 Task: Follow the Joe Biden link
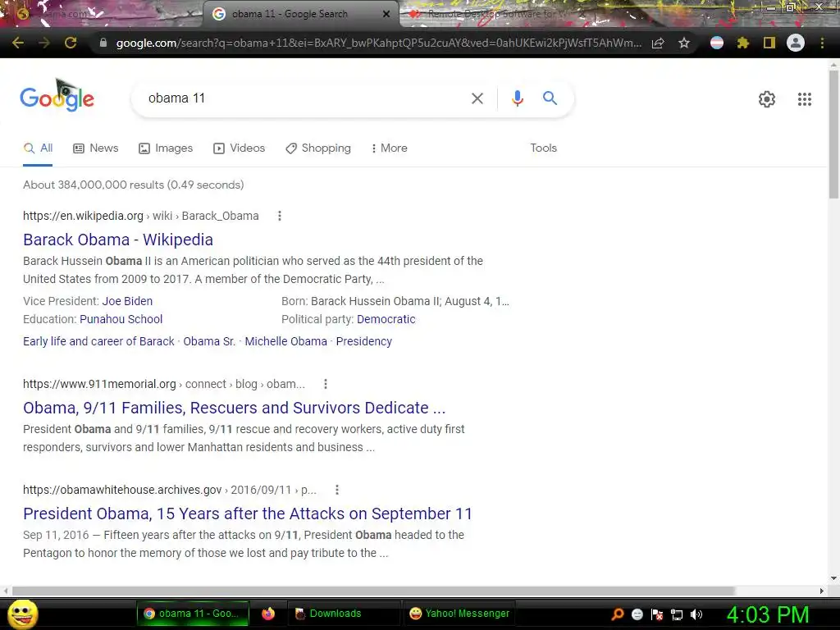pos(127,301)
